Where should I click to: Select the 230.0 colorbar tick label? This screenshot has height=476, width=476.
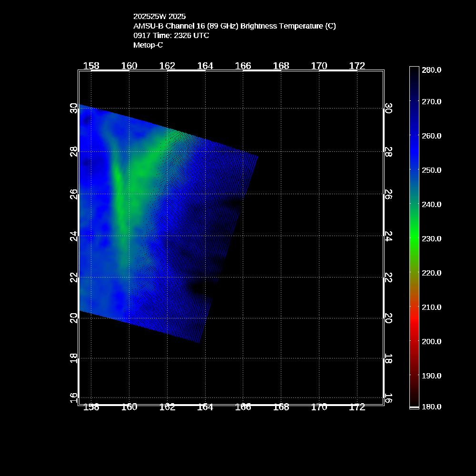click(x=432, y=238)
